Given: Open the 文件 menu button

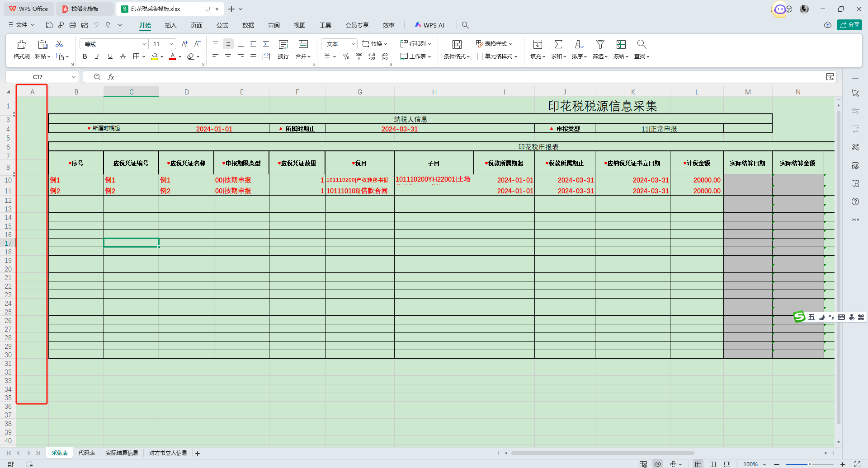Looking at the screenshot, I should click(x=21, y=25).
